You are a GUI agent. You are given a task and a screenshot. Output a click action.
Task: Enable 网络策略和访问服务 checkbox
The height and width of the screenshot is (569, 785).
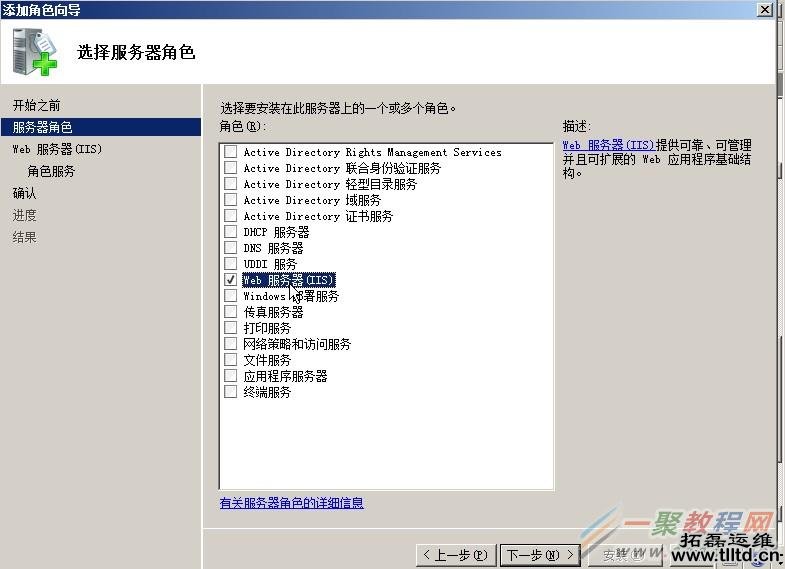click(x=230, y=344)
